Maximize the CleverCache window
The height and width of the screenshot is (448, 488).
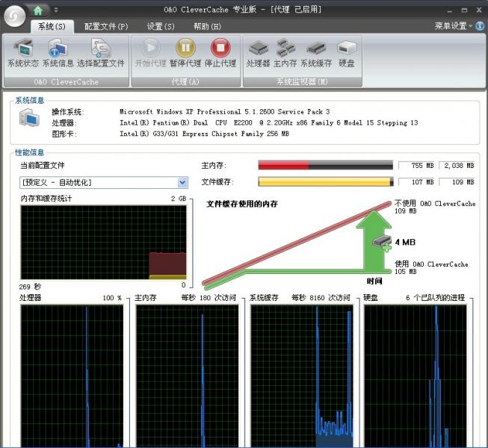(464, 10)
